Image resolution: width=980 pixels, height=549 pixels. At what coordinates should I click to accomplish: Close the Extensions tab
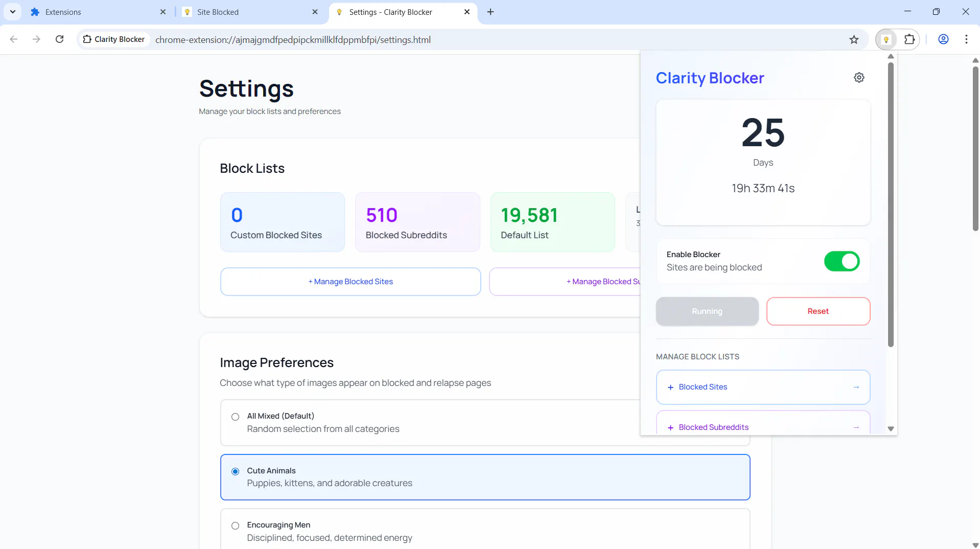(x=163, y=12)
